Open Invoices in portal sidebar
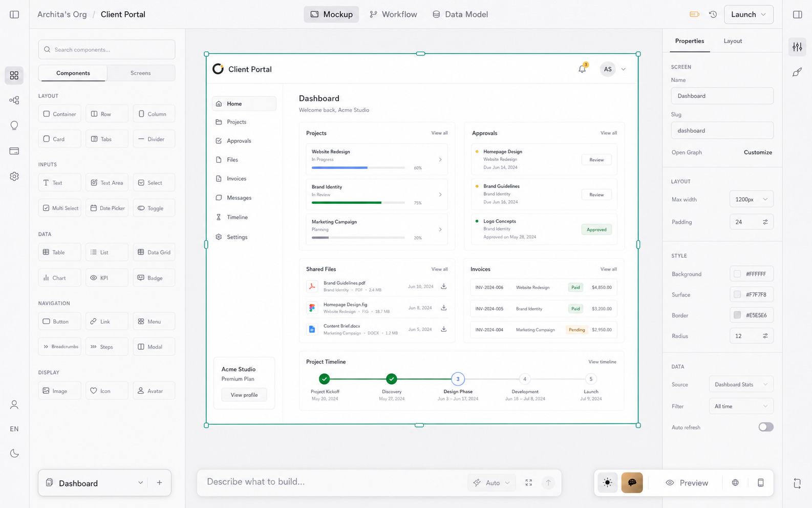The height and width of the screenshot is (508, 812). pyautogui.click(x=244, y=179)
